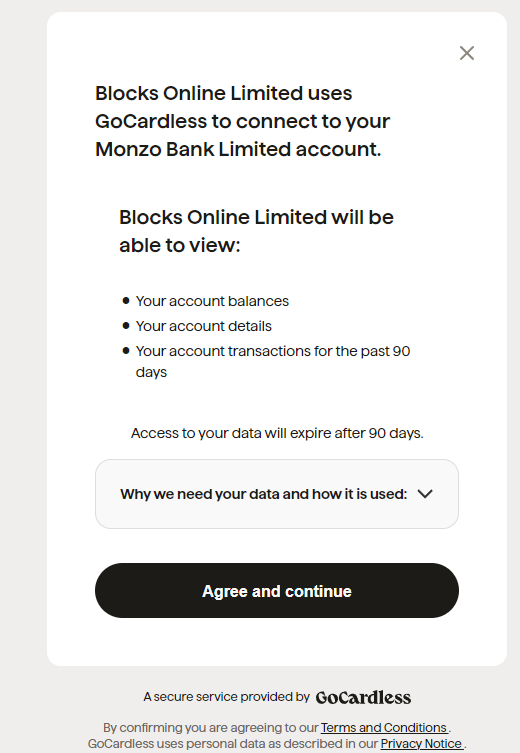
Task: Click the Agree and continue button
Action: point(277,591)
